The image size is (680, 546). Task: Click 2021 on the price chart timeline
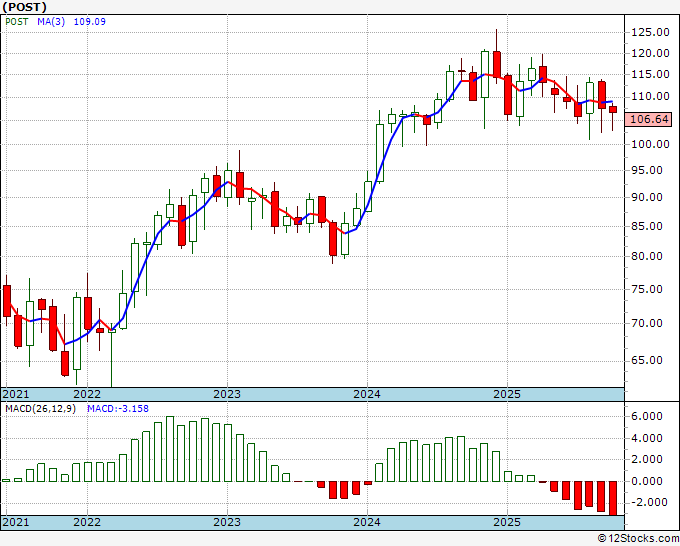(x=16, y=394)
